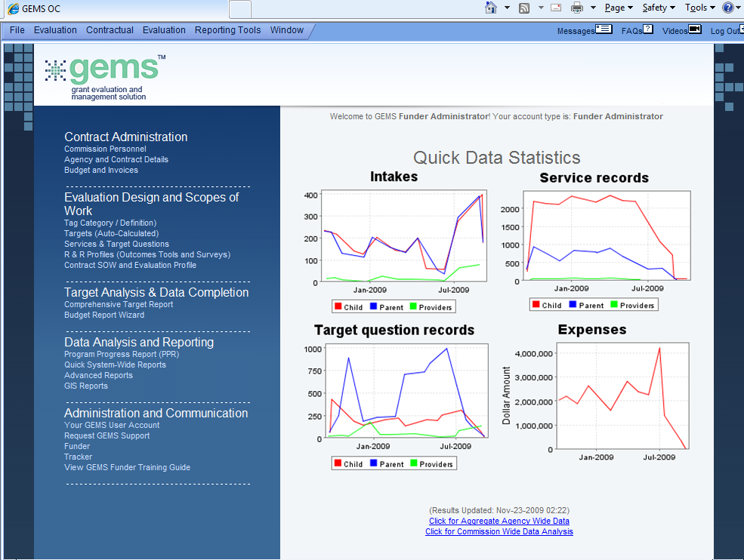Viewport: 744px width, 560px height.
Task: Expand the Safety dropdown menu
Action: tap(659, 8)
